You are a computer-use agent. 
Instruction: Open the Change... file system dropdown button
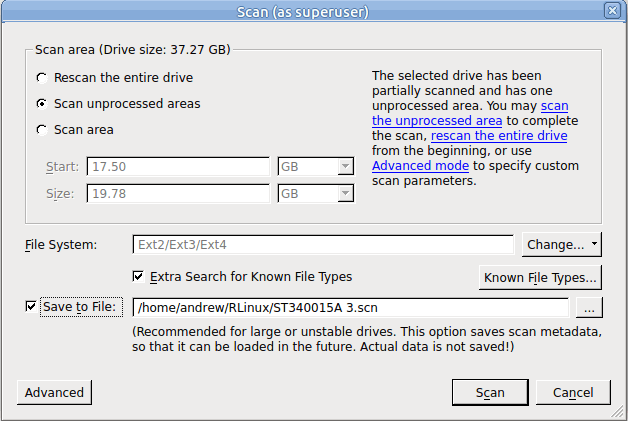(561, 244)
